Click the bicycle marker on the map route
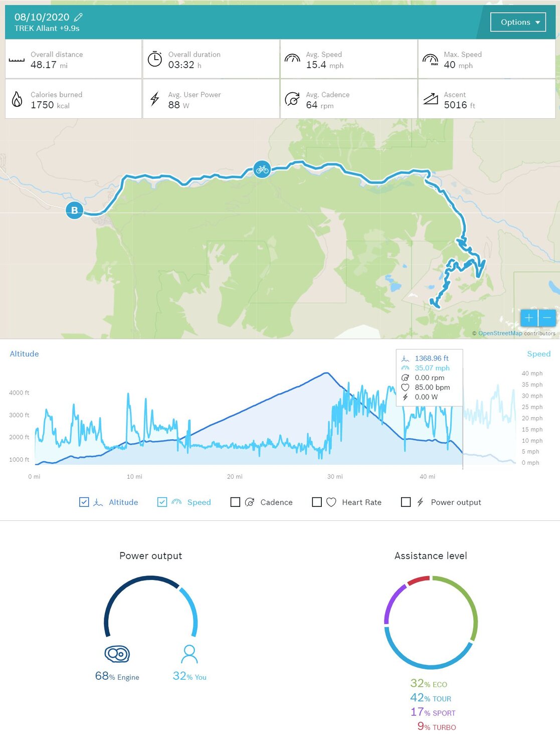Viewport: 560px width, 752px height. (x=262, y=169)
